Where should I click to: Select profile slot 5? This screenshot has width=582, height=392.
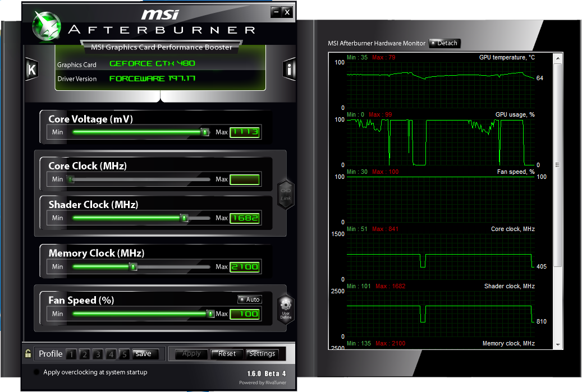click(124, 354)
